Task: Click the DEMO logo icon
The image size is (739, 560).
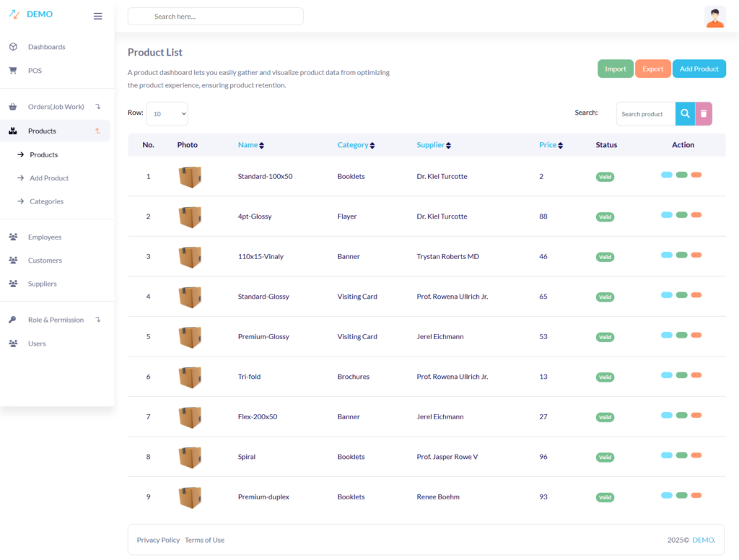Action: [x=14, y=14]
